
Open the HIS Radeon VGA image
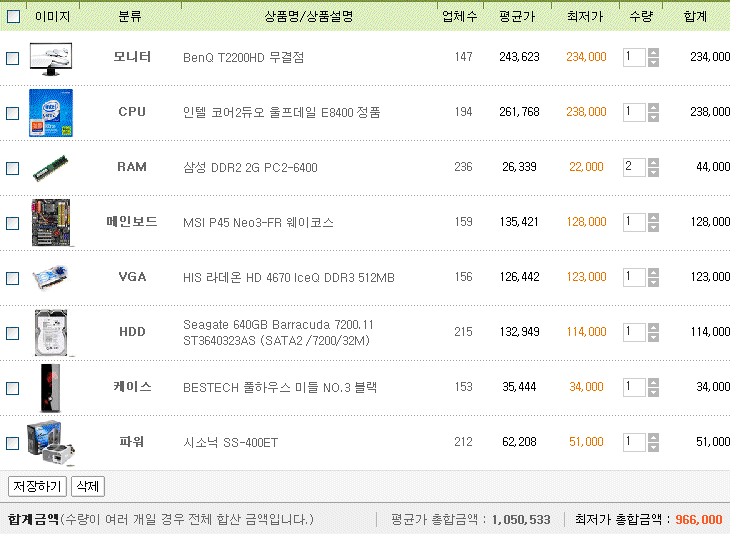tap(51, 277)
